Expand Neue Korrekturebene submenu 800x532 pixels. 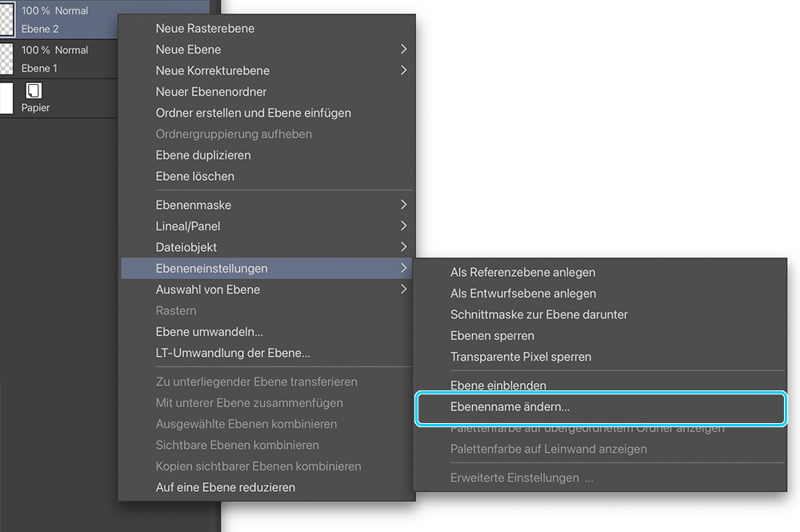403,70
